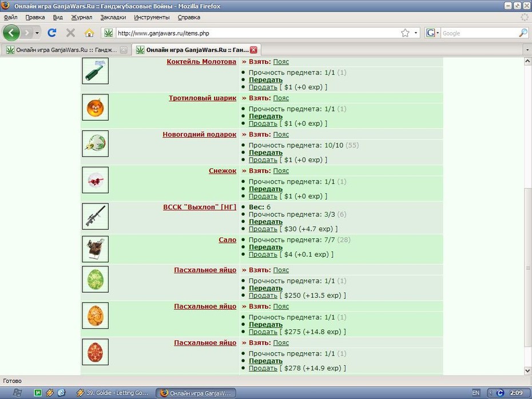Open the Правка menu
The width and height of the screenshot is (532, 399).
[x=35, y=17]
